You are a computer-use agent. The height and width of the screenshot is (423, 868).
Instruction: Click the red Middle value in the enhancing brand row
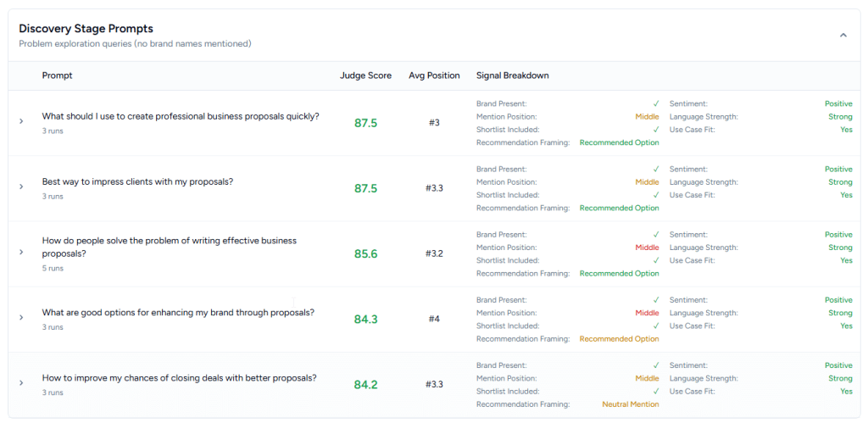click(x=647, y=313)
